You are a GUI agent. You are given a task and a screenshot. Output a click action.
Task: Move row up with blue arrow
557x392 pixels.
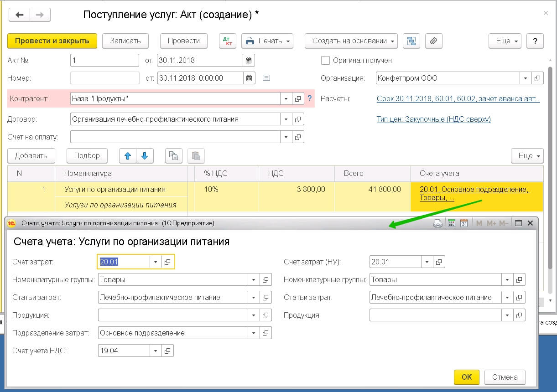click(128, 156)
